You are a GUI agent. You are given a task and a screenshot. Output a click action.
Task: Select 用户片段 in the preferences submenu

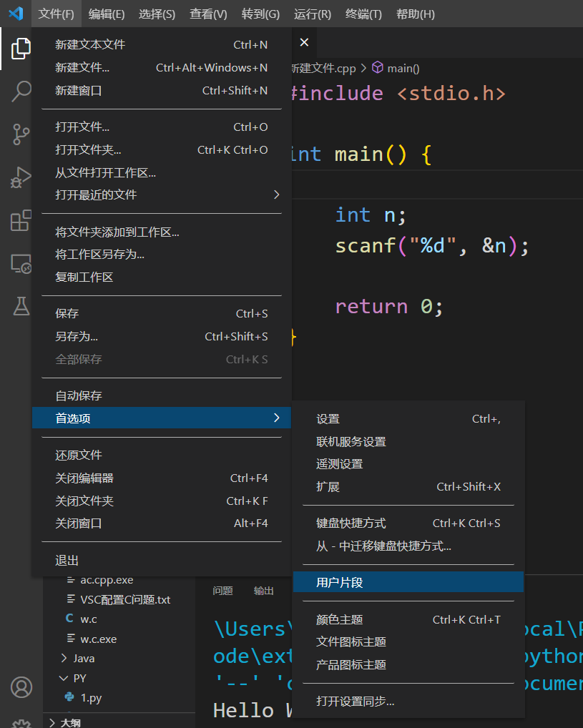click(340, 582)
